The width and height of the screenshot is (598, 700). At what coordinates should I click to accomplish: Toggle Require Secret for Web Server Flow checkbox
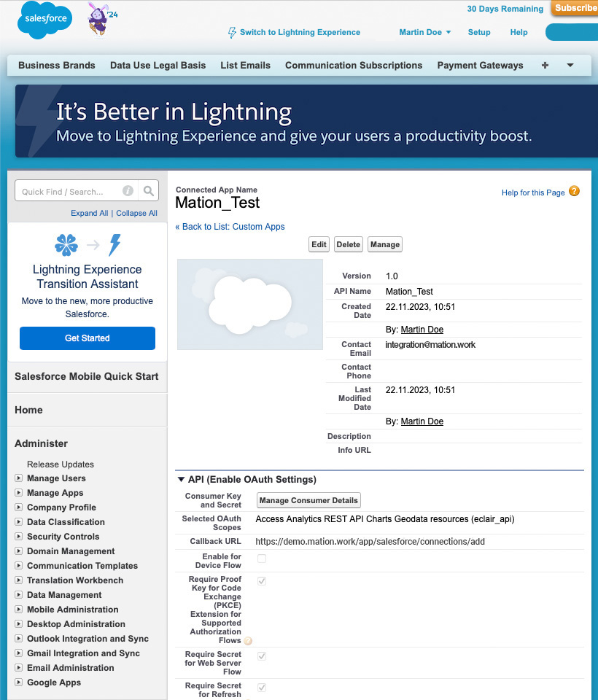(x=262, y=656)
